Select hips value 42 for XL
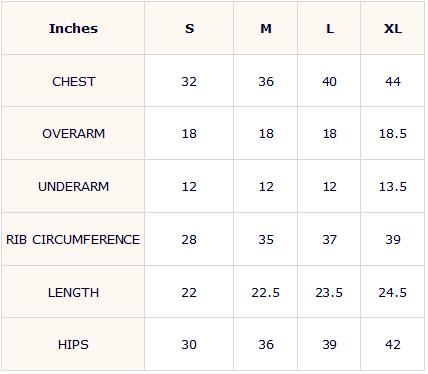This screenshot has width=428, height=374. (x=393, y=344)
